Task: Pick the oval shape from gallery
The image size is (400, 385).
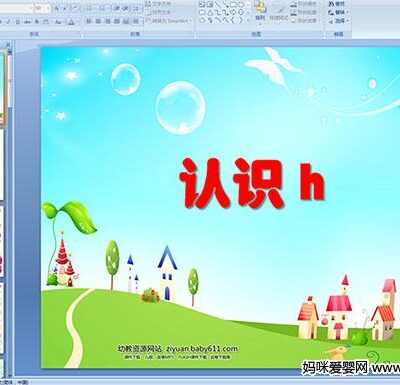Action: point(241,5)
